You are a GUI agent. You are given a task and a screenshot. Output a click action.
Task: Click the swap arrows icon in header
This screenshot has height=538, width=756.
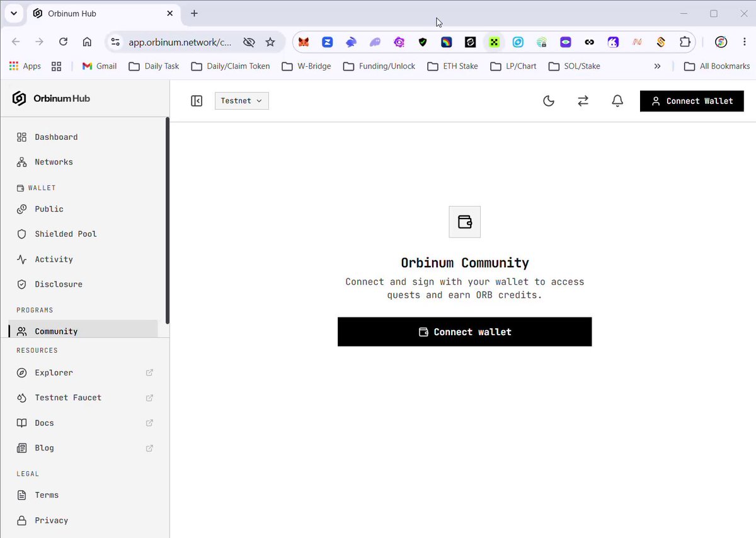pos(583,101)
